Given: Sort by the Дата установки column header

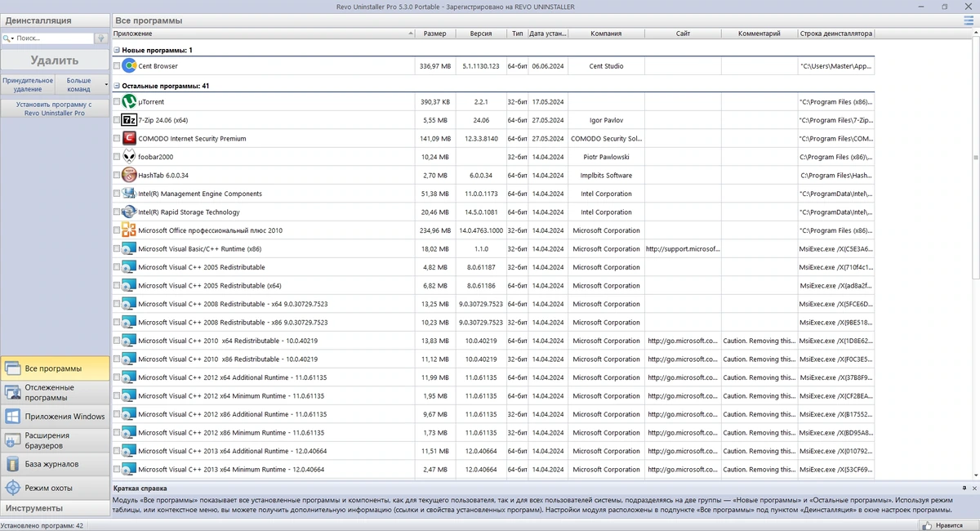Looking at the screenshot, I should 548,33.
